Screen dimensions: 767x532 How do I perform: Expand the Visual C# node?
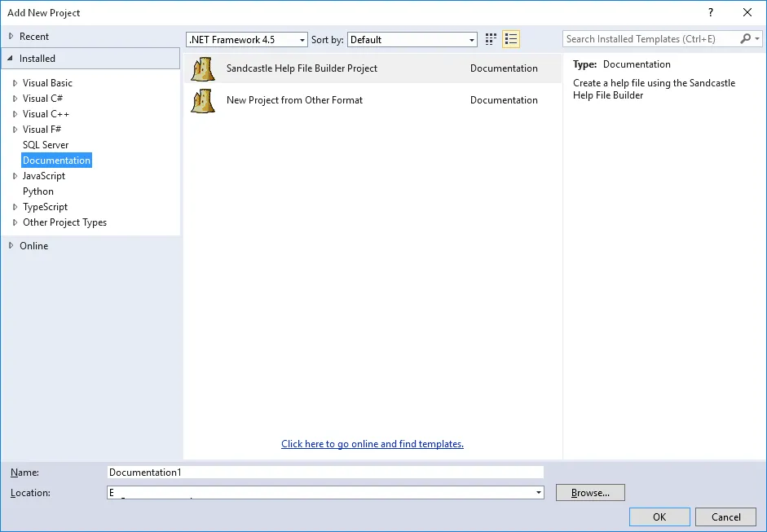[15, 99]
